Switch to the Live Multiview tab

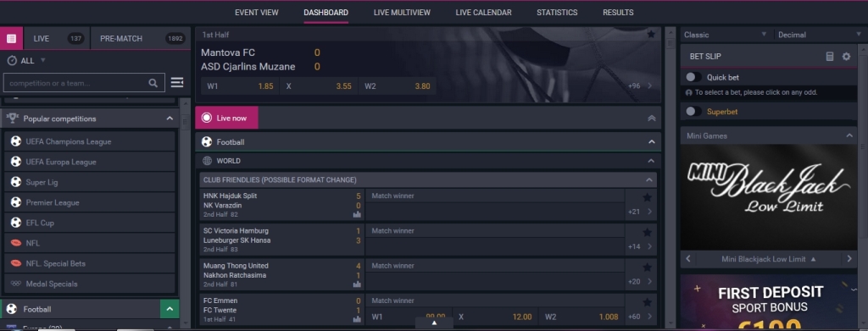pyautogui.click(x=402, y=12)
